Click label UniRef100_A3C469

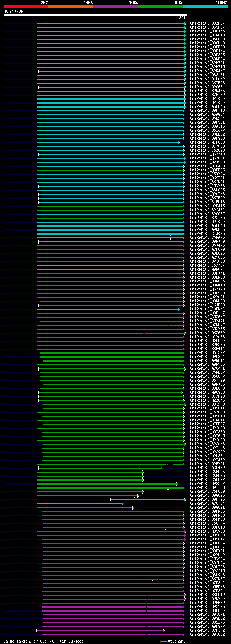207,468
